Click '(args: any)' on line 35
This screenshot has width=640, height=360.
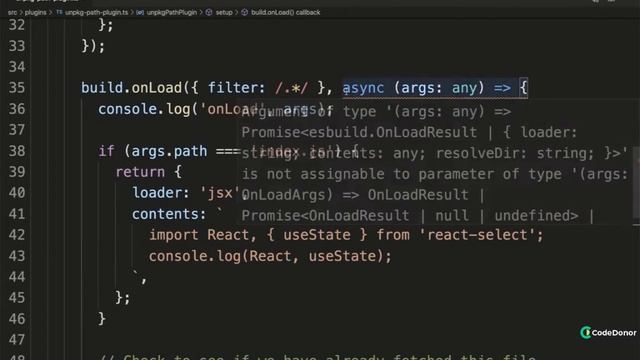[439, 88]
